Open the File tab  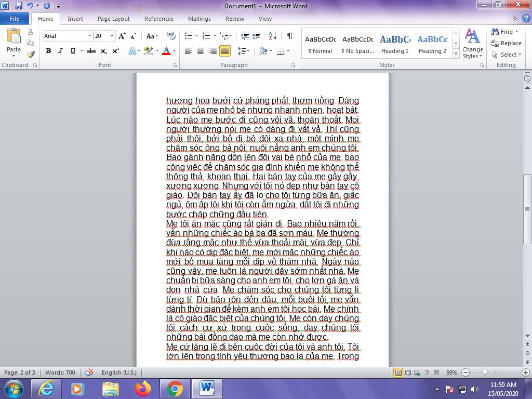click(x=14, y=19)
